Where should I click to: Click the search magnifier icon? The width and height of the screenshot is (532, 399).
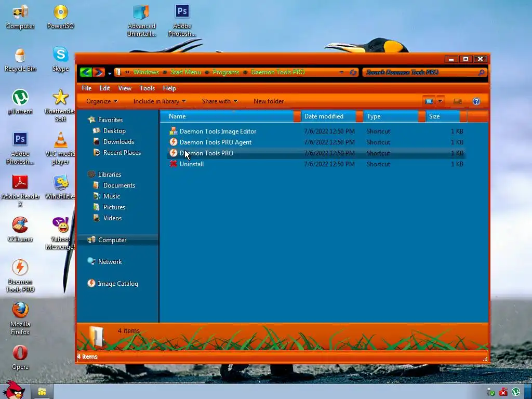pos(481,72)
